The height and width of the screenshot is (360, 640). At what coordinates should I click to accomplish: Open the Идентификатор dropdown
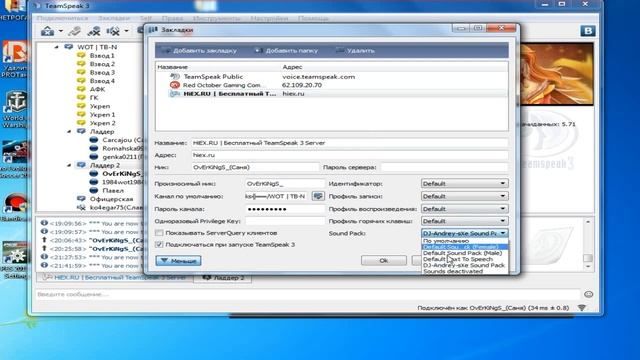tap(464, 184)
